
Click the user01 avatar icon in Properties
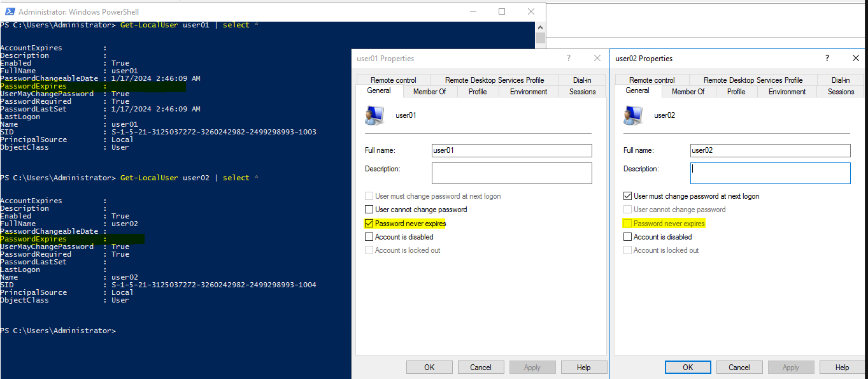[374, 115]
